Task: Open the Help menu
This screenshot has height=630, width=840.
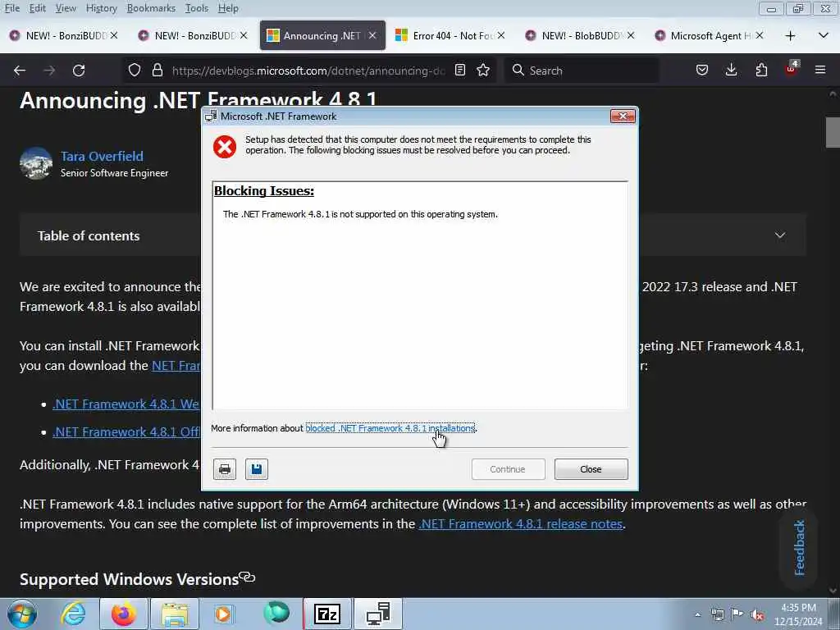Action: [228, 8]
